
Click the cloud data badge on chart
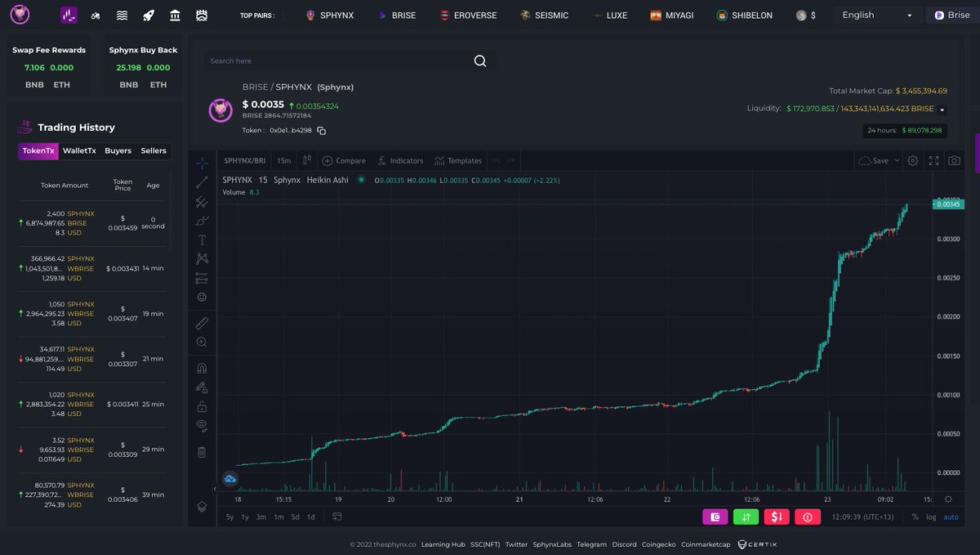(229, 478)
